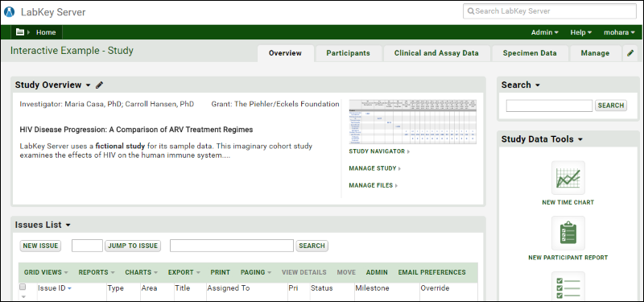644x302 pixels.
Task: Focus the Issues List search text field
Action: click(x=232, y=246)
